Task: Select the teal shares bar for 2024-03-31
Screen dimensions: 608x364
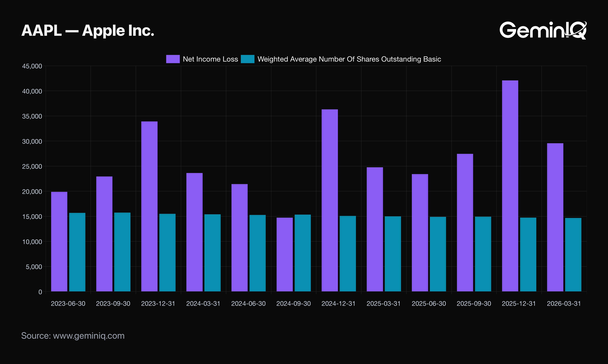Action: (x=212, y=253)
